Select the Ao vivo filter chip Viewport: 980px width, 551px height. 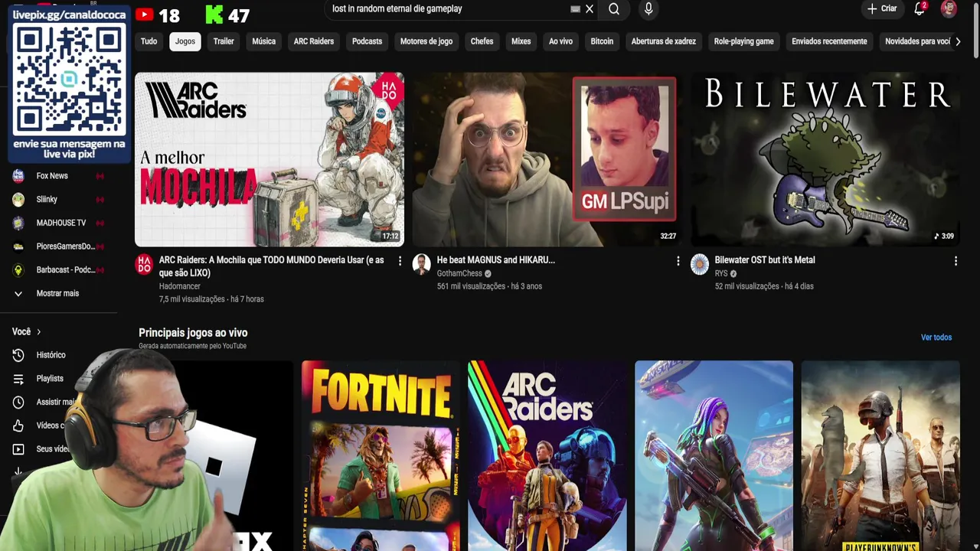tap(560, 41)
